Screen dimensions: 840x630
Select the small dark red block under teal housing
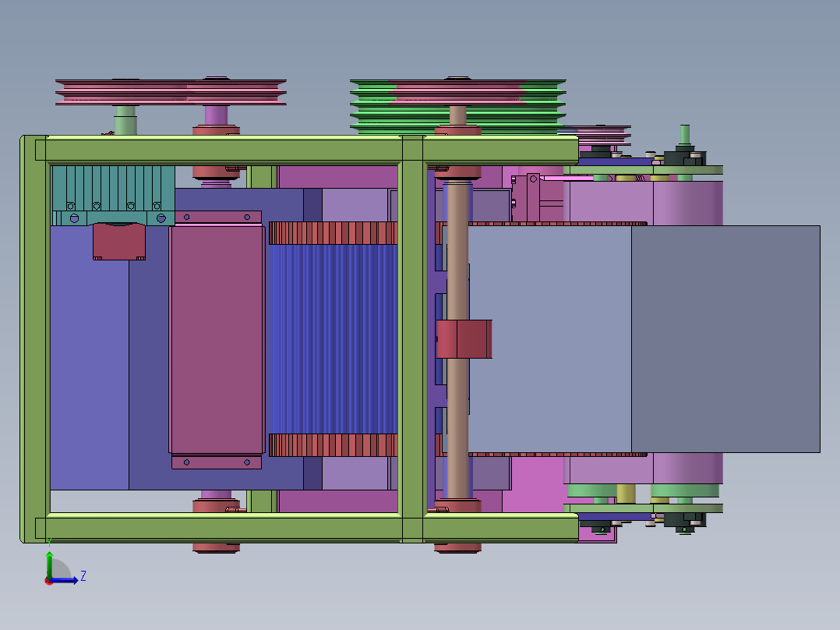click(119, 242)
